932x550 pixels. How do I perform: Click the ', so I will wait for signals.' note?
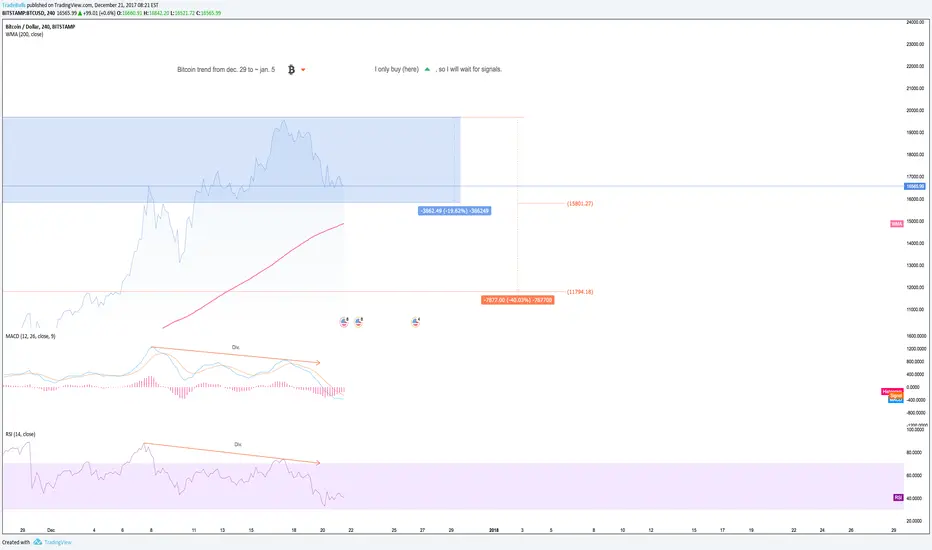click(x=469, y=69)
